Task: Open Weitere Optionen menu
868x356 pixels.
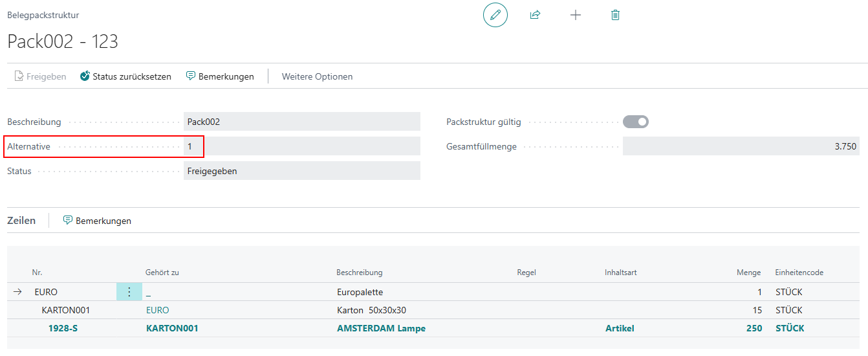Action: coord(317,76)
